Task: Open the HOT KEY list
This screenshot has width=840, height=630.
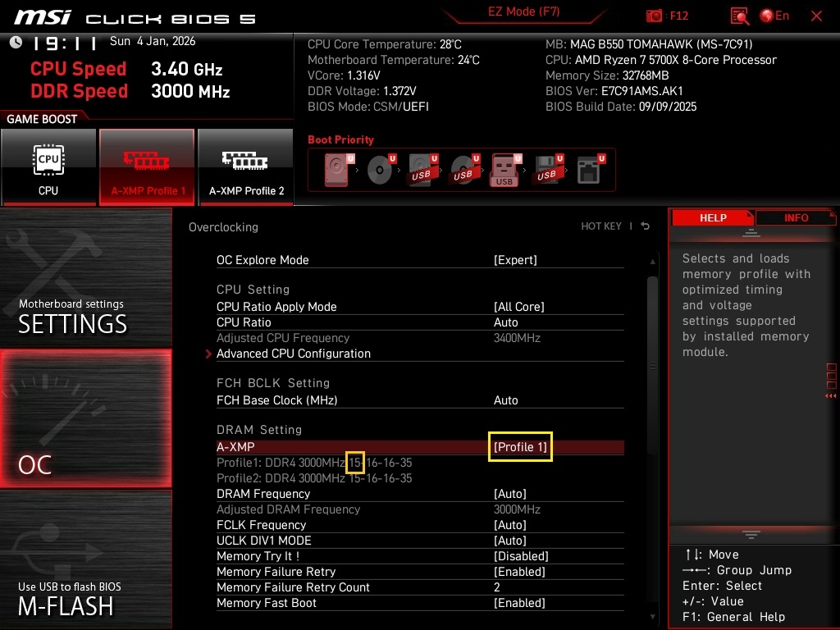Action: 601,226
